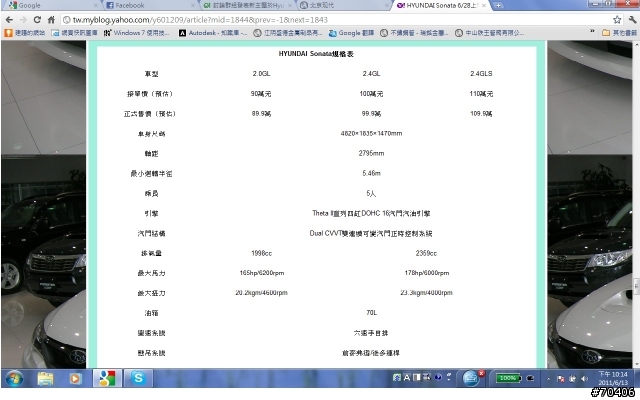Open the first orange-icon bookmark
The height and width of the screenshot is (400, 640).
(x=24, y=33)
